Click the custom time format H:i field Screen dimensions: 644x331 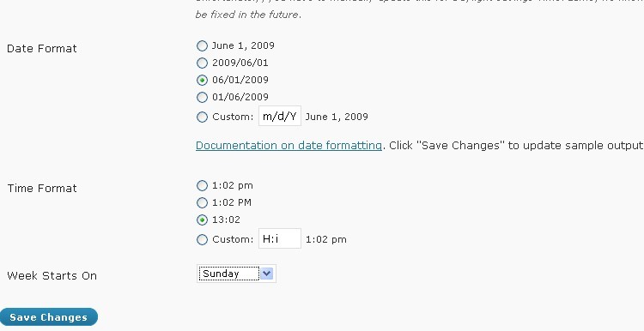pyautogui.click(x=280, y=238)
